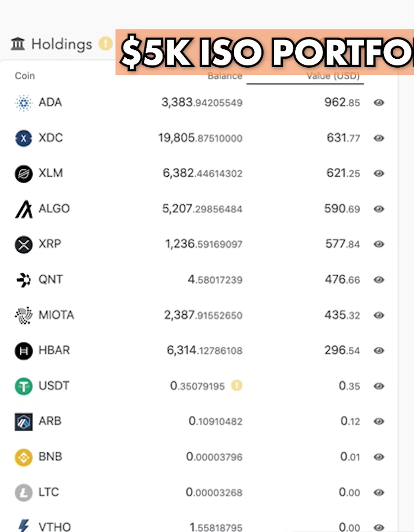Click the warning badge beside Holdings
Viewport: 414px width, 532px height.
pyautogui.click(x=106, y=44)
